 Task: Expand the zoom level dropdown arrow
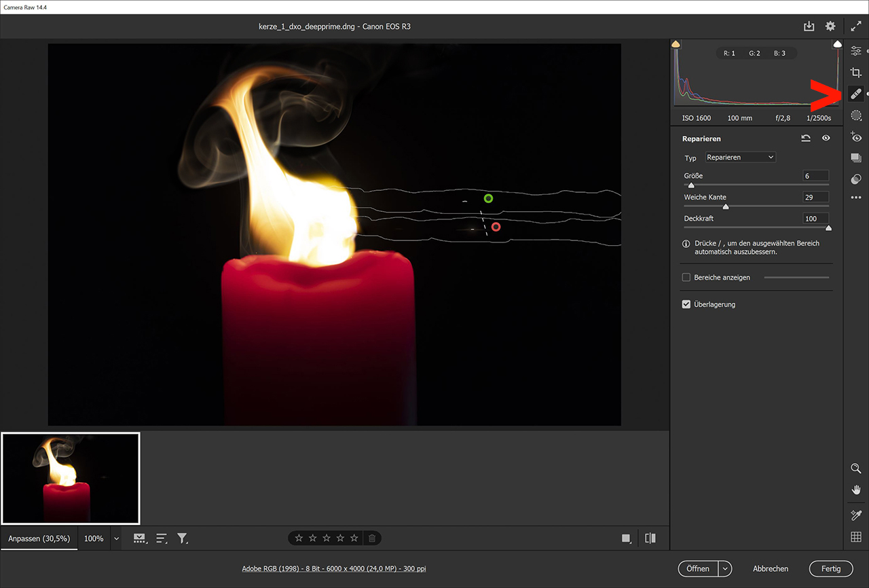[116, 539]
